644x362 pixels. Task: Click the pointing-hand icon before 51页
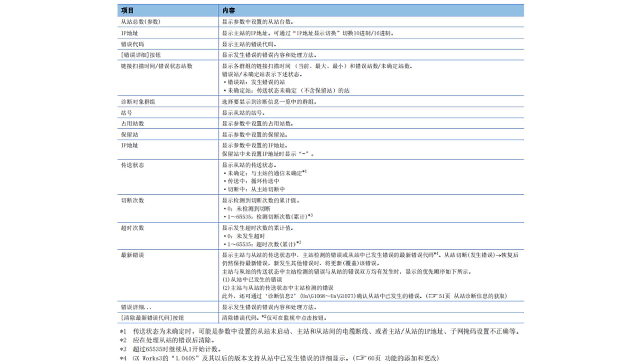click(x=433, y=296)
